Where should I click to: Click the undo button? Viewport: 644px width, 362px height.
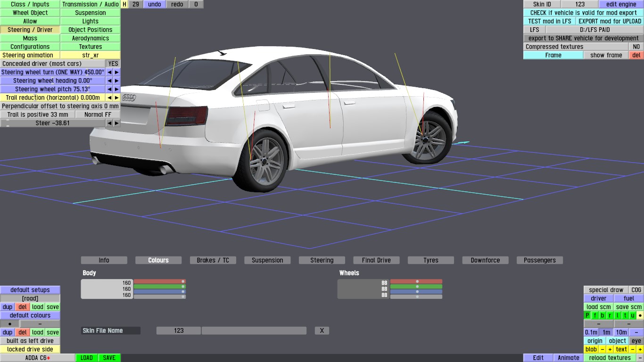[155, 4]
